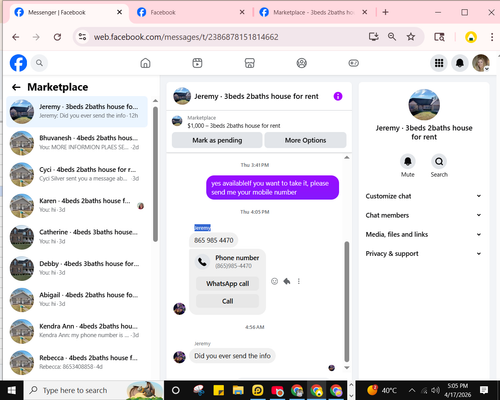
Task: Open the Cyci 4beds 2baths conversation
Action: click(77, 174)
